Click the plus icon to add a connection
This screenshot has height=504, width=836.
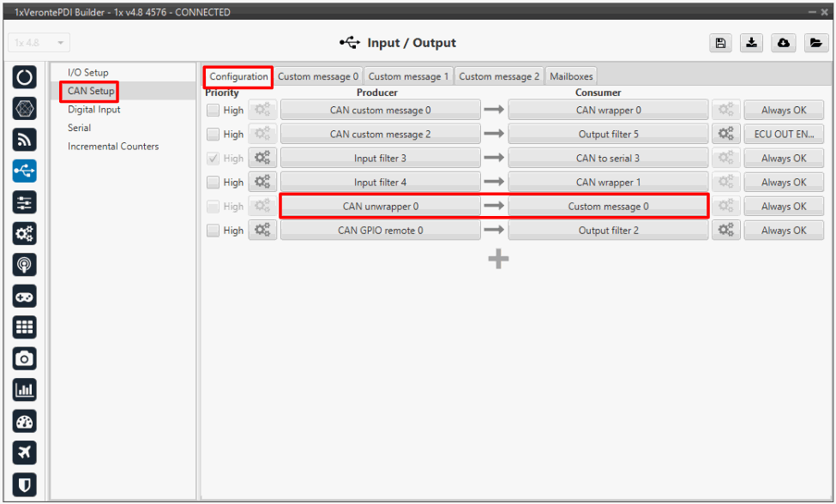click(x=498, y=260)
